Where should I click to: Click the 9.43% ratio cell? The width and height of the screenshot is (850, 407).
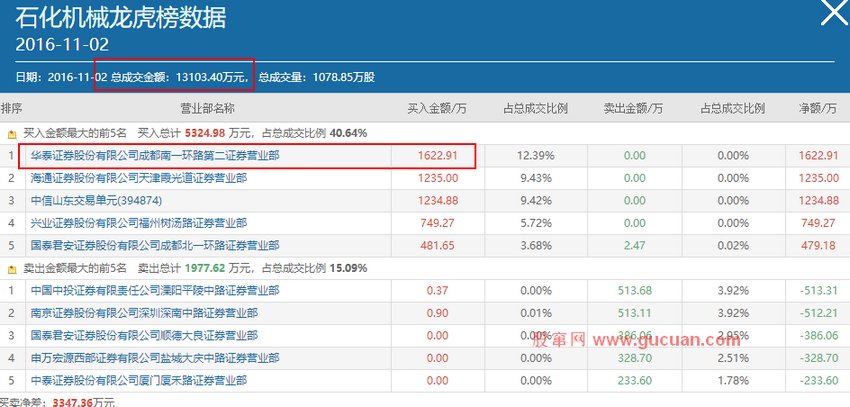tap(536, 178)
